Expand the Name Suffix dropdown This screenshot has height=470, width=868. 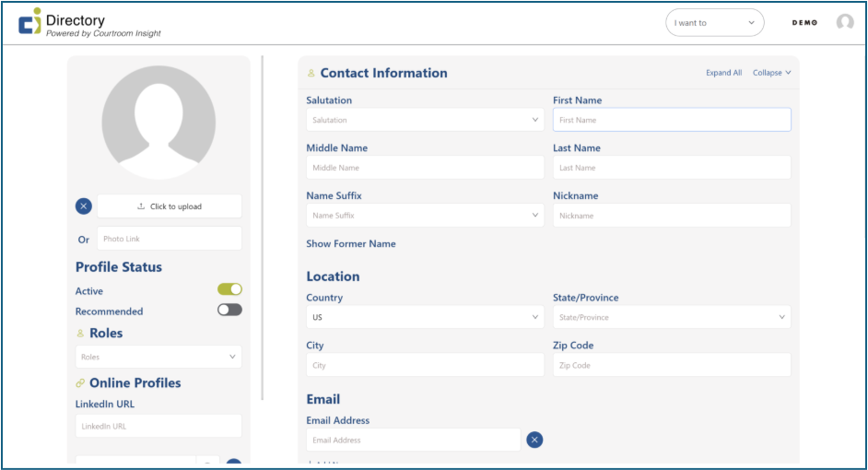pos(425,216)
